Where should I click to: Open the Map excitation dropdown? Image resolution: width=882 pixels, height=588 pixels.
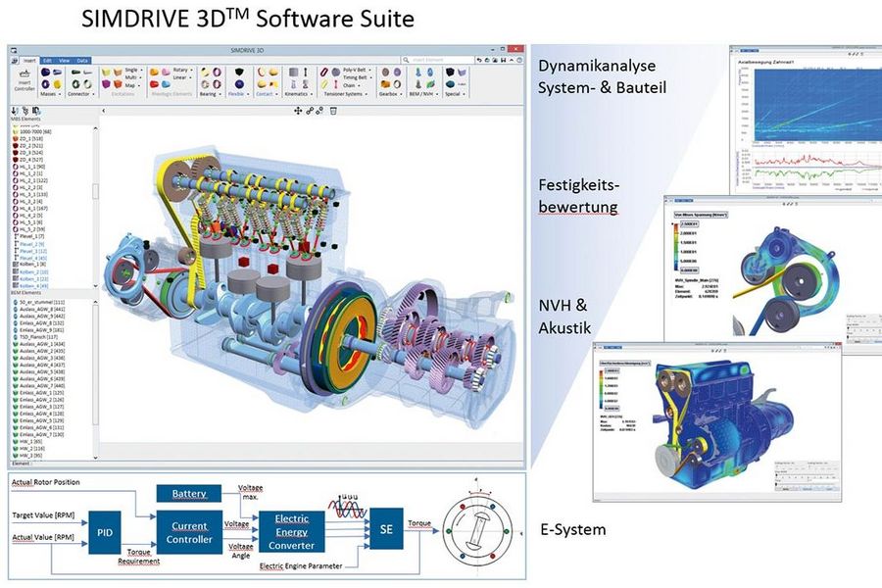tap(132, 85)
